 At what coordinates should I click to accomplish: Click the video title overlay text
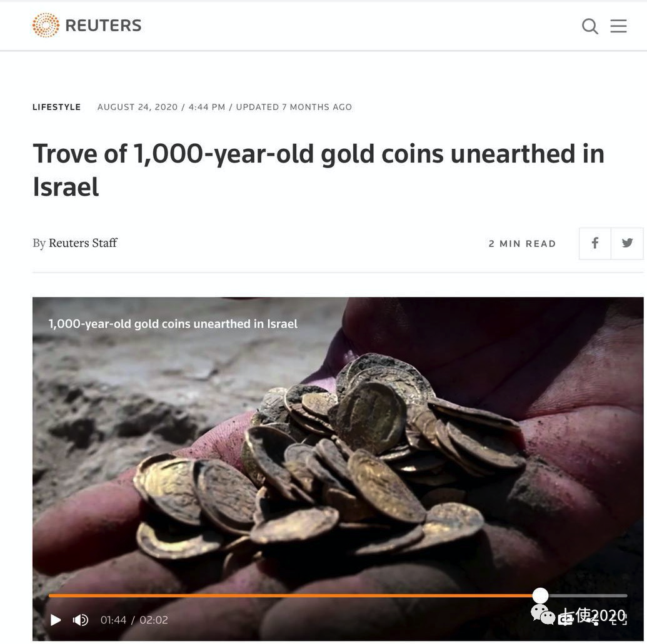173,324
